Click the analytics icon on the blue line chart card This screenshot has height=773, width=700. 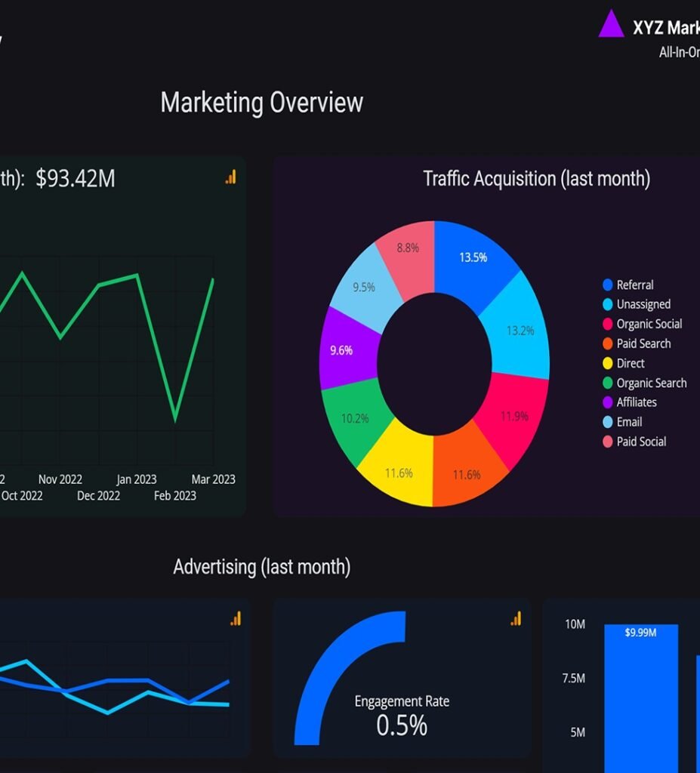(x=236, y=619)
